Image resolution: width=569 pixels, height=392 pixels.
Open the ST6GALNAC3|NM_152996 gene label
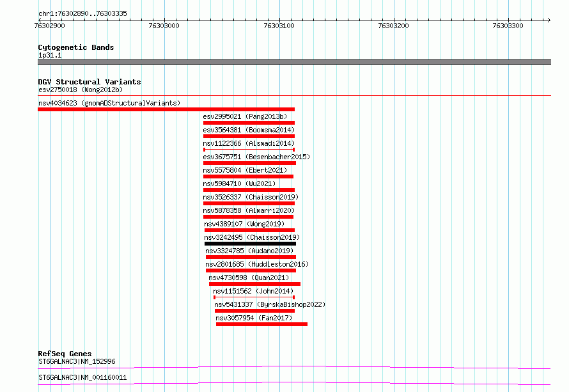click(77, 361)
